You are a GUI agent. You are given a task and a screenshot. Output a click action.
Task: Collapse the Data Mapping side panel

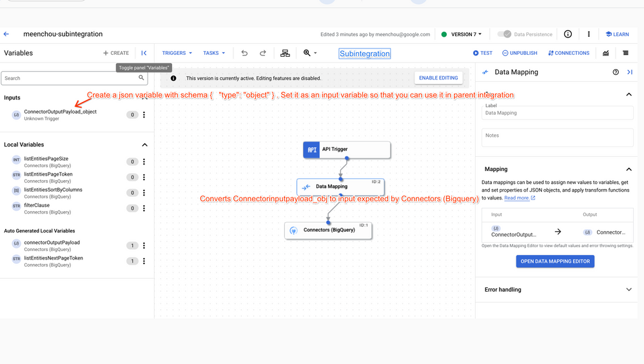[x=630, y=72]
